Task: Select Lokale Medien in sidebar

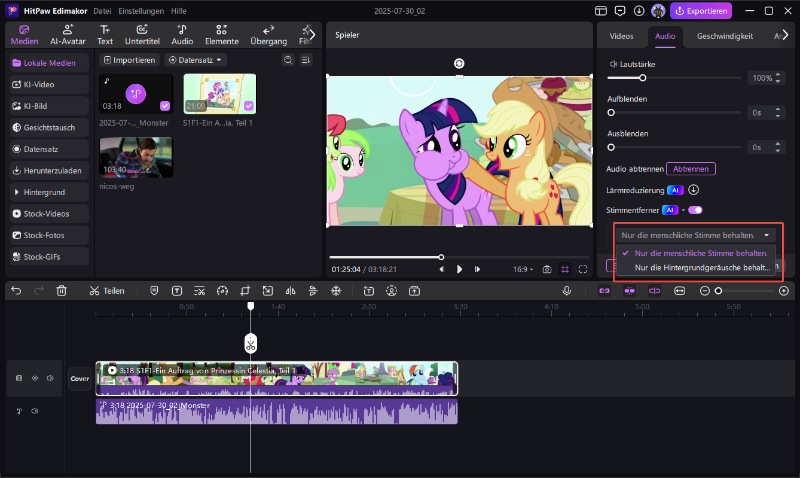Action: (x=49, y=63)
